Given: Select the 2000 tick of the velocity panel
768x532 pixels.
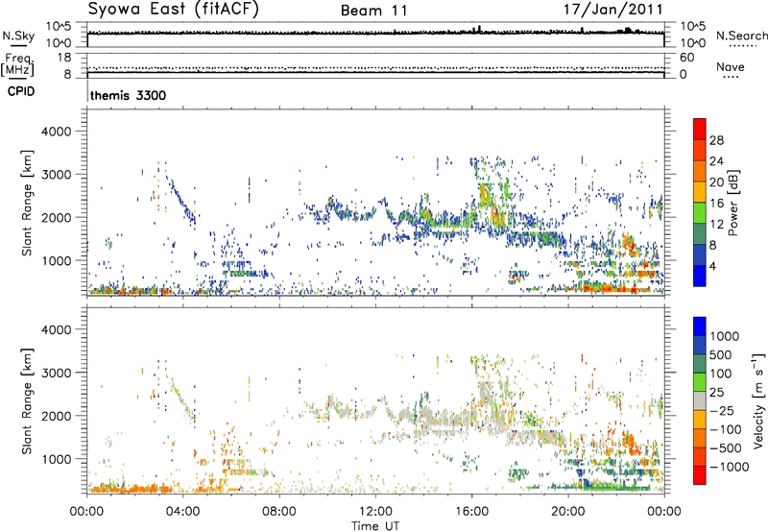Looking at the screenshot, I should tap(56, 416).
